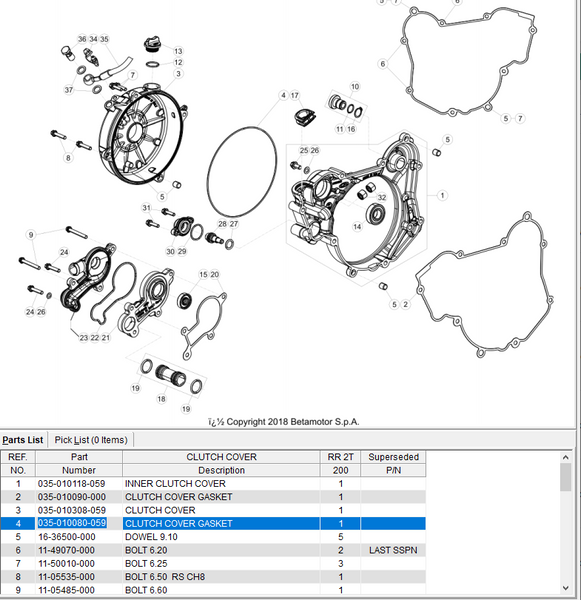This screenshot has height=600, width=581.
Task: Click LAST SSPN superseded cell
Action: pyautogui.click(x=393, y=550)
